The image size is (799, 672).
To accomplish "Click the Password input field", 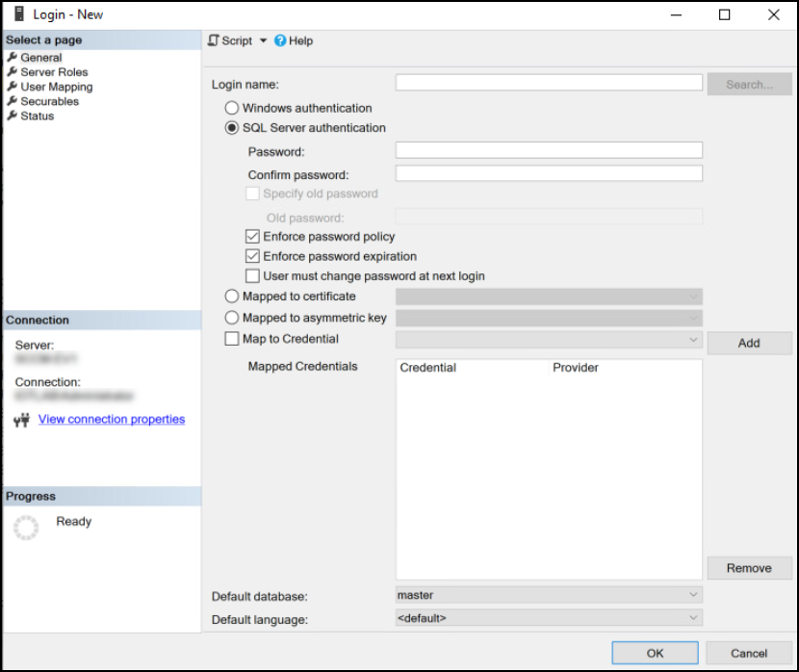I will (x=549, y=150).
